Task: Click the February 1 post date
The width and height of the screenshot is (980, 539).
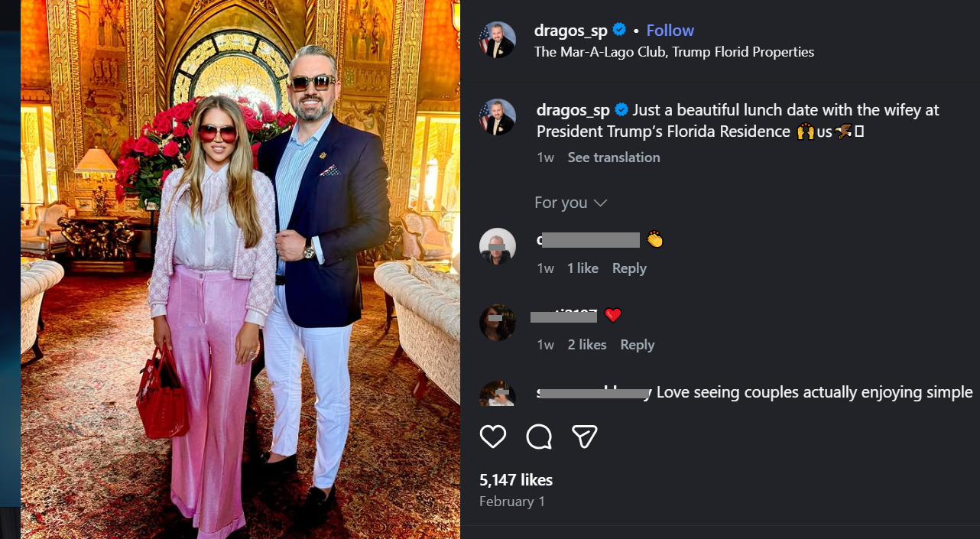Action: [511, 502]
